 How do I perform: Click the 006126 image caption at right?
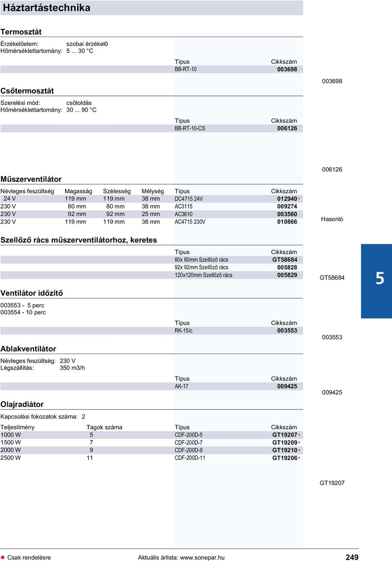(332, 169)
